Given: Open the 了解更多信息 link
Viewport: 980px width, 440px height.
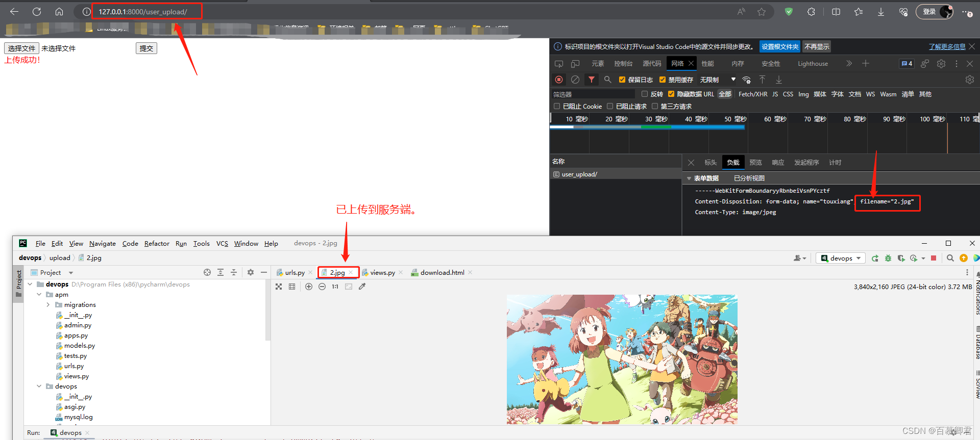Looking at the screenshot, I should click(947, 46).
